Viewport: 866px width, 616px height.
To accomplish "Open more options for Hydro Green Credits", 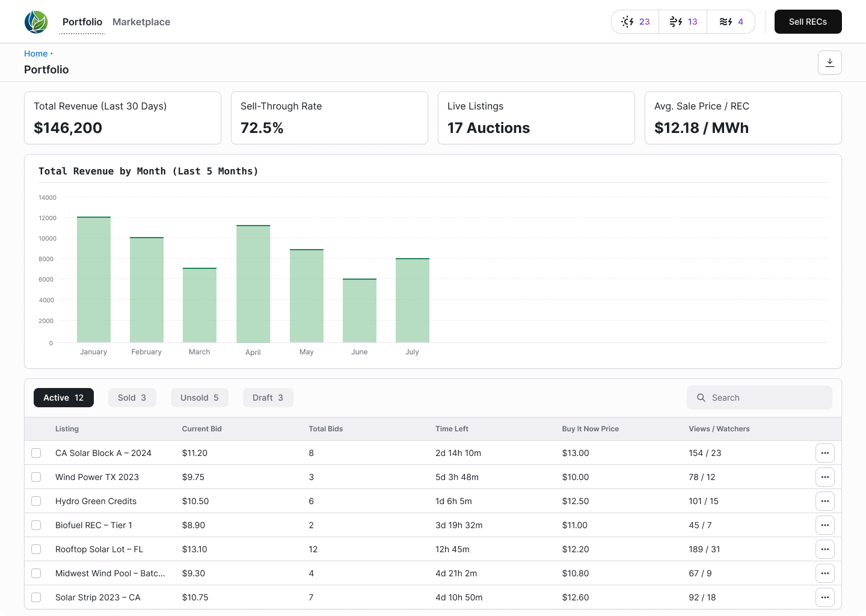I will pyautogui.click(x=825, y=501).
